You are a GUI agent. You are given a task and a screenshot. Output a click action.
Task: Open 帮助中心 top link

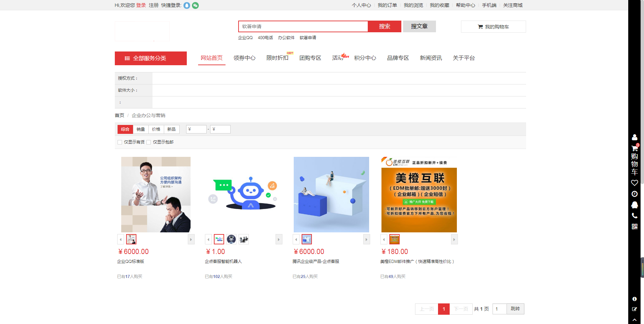[x=465, y=5]
